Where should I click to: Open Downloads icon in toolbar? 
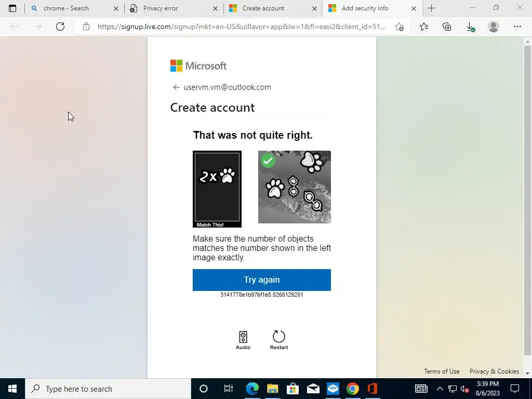(x=470, y=27)
